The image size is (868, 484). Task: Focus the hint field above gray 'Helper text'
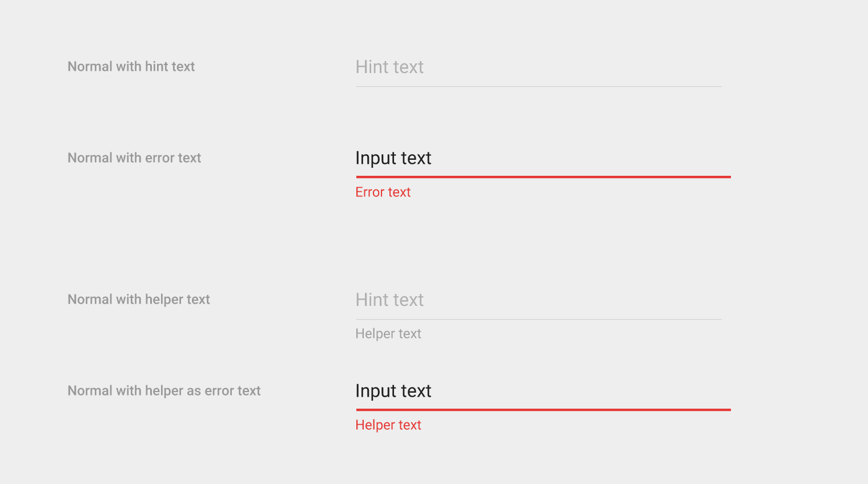538,300
